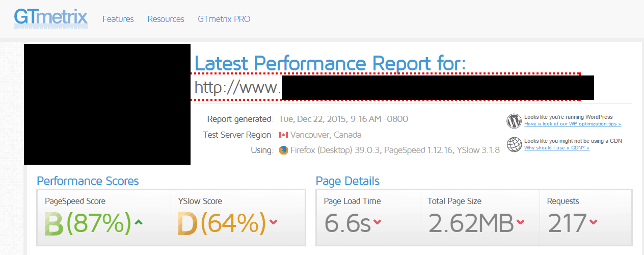Click the green up arrow beside PageSpeed score
Image resolution: width=644 pixels, height=255 pixels.
(138, 222)
